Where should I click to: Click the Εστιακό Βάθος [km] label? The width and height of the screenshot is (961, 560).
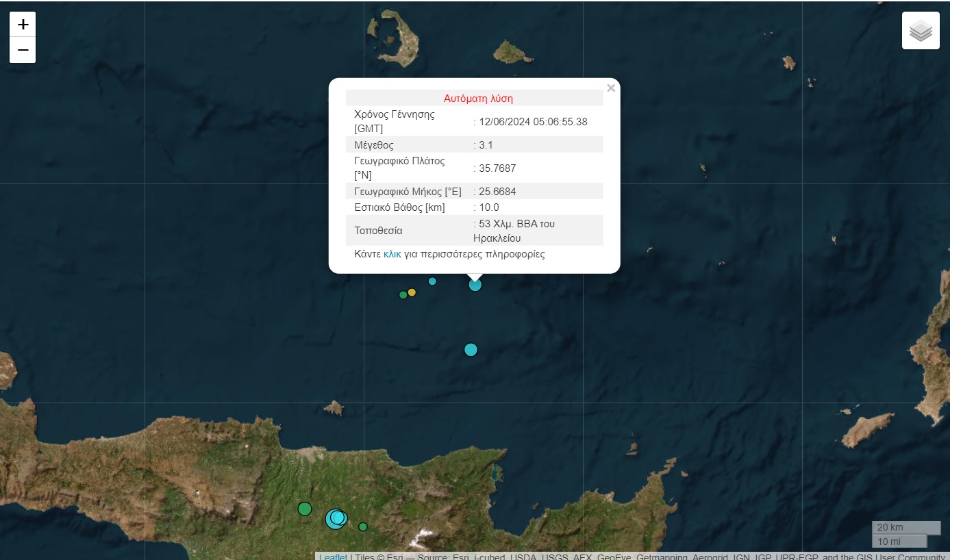pyautogui.click(x=398, y=207)
